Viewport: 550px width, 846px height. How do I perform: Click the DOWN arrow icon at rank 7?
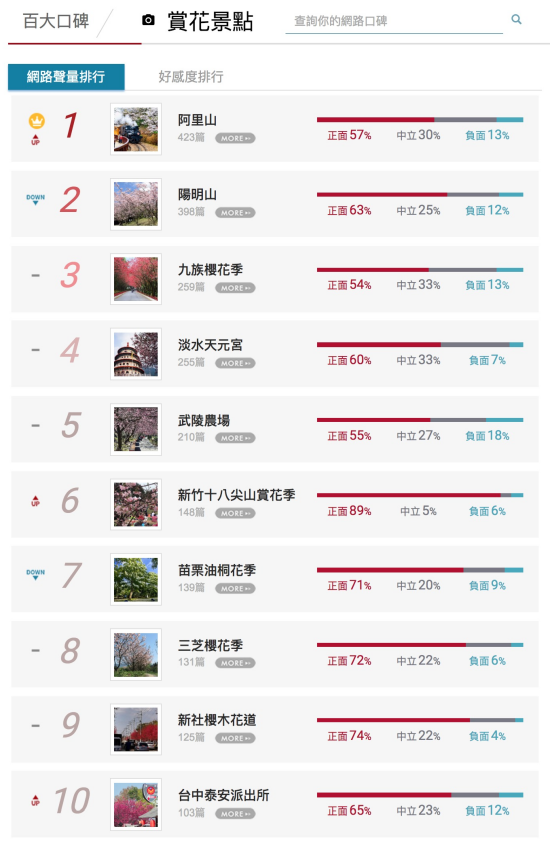tap(36, 575)
